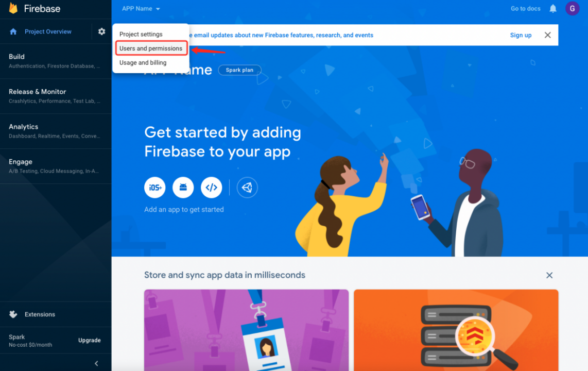Image resolution: width=588 pixels, height=371 pixels.
Task: Open the G account avatar
Action: 572,9
